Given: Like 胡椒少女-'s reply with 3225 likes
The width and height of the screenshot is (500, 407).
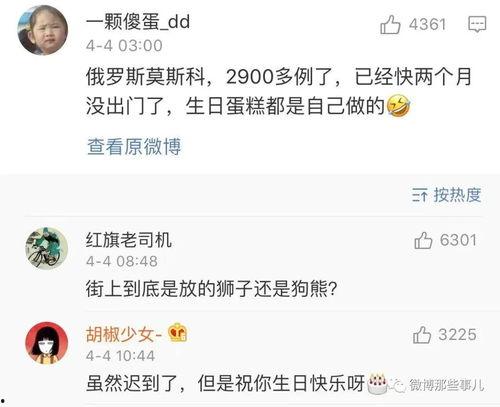Looking at the screenshot, I should pyautogui.click(x=422, y=334).
